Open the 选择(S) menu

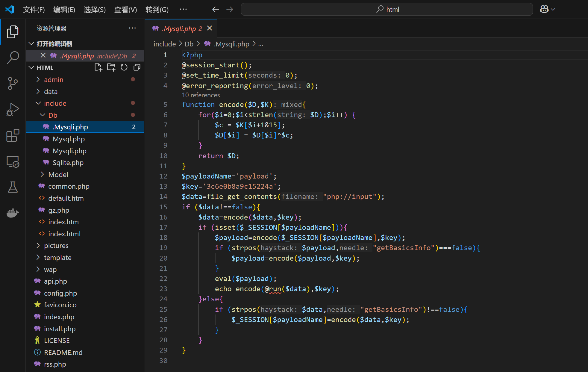(95, 10)
